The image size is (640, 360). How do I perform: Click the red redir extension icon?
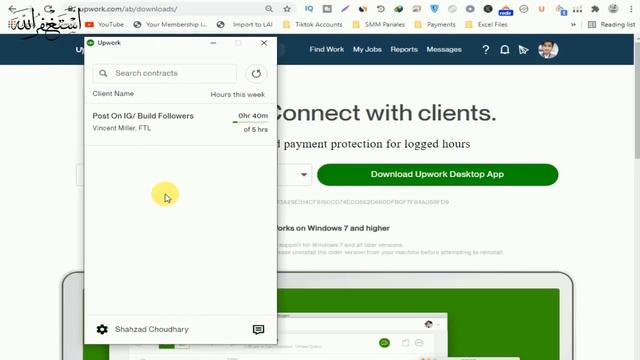pos(506,9)
